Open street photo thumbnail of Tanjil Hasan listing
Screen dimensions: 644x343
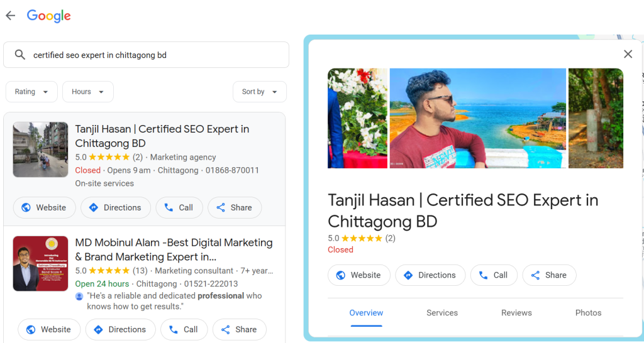[x=41, y=150]
